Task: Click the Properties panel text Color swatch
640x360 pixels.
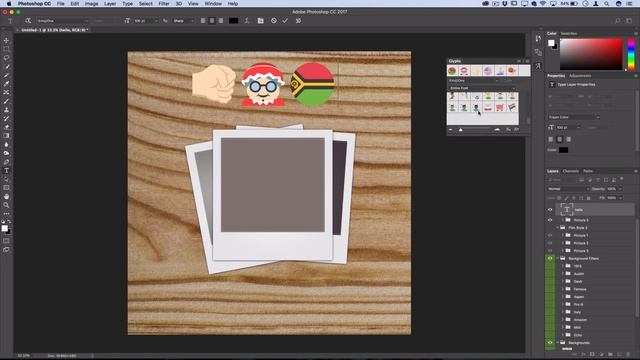Action: click(563, 150)
